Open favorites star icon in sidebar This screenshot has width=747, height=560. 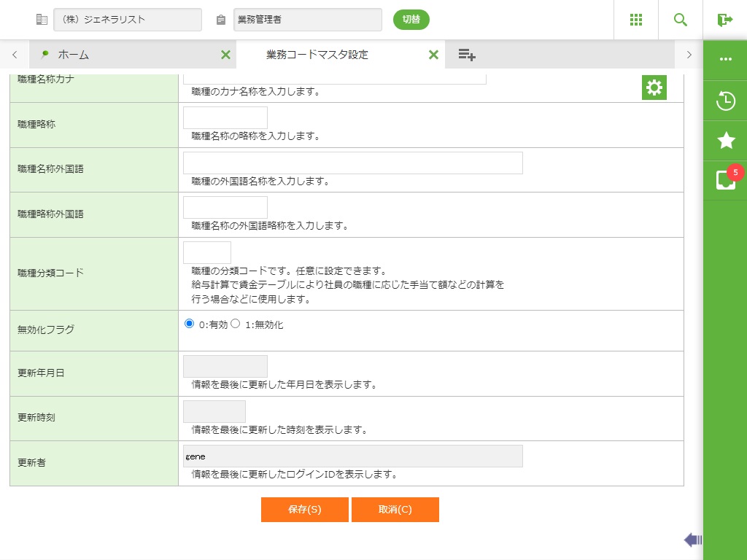coord(725,141)
